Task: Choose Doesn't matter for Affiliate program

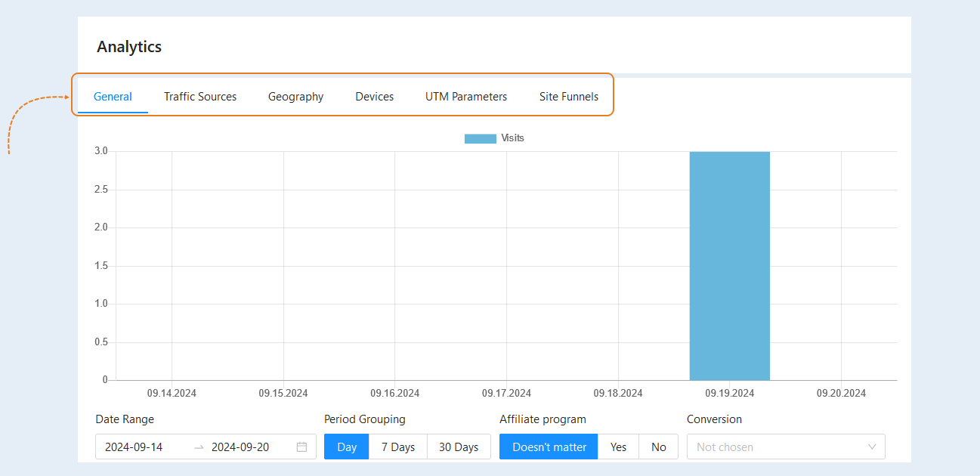Action: tap(549, 447)
